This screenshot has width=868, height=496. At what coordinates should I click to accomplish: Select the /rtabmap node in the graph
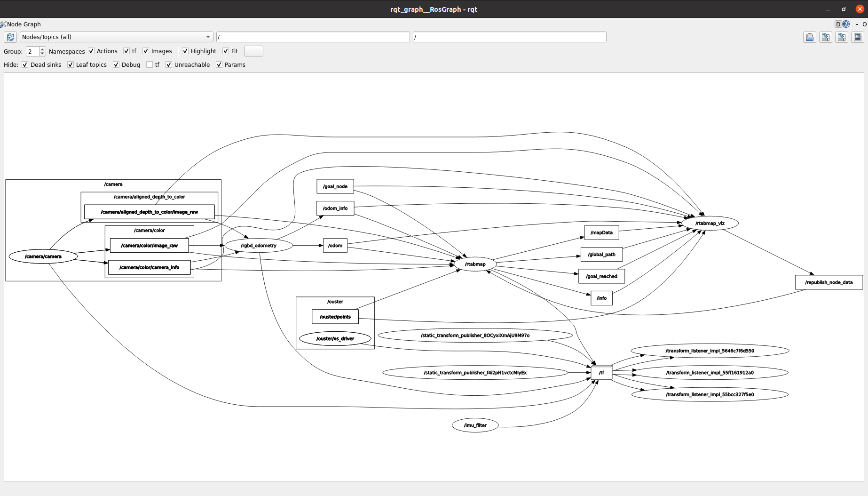pyautogui.click(x=475, y=264)
